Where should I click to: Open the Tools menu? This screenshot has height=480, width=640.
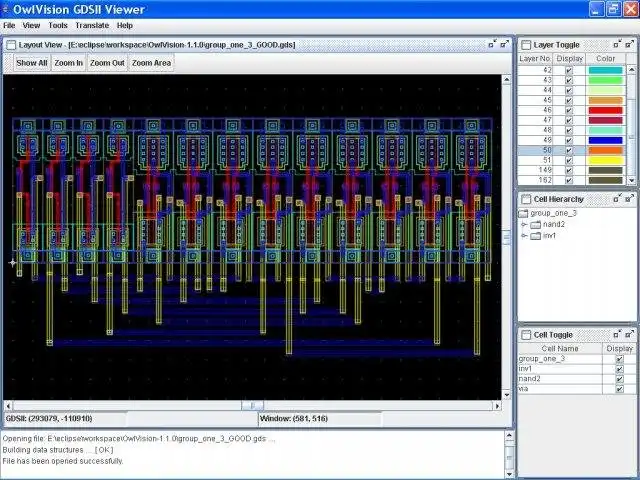[x=58, y=25]
